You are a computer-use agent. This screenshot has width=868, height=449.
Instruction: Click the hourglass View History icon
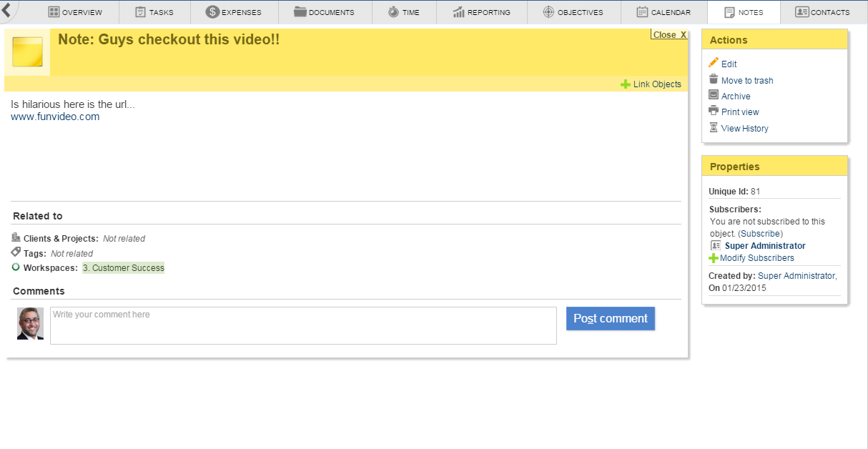[x=713, y=128]
